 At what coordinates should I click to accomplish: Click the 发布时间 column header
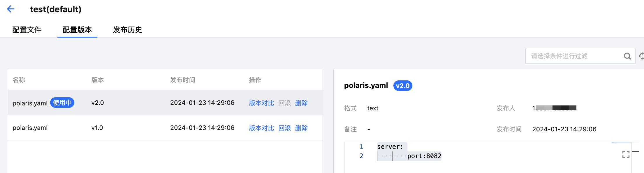pyautogui.click(x=183, y=80)
